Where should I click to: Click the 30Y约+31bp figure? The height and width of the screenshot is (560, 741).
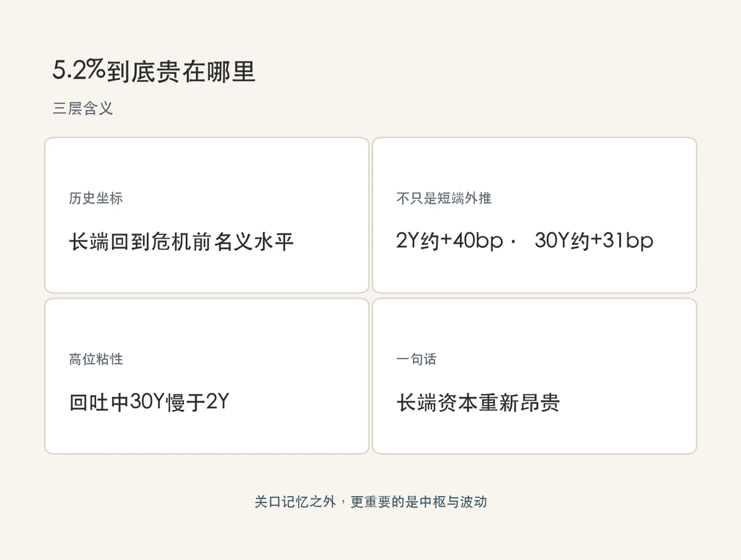click(x=594, y=241)
